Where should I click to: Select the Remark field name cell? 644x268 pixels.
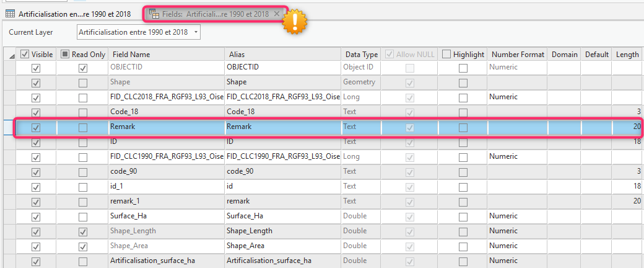[167, 127]
